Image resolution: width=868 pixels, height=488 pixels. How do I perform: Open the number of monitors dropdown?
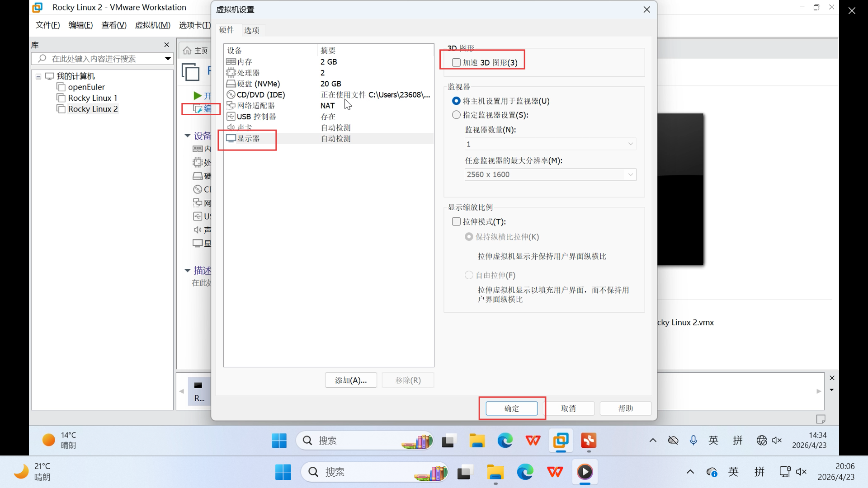click(x=550, y=144)
